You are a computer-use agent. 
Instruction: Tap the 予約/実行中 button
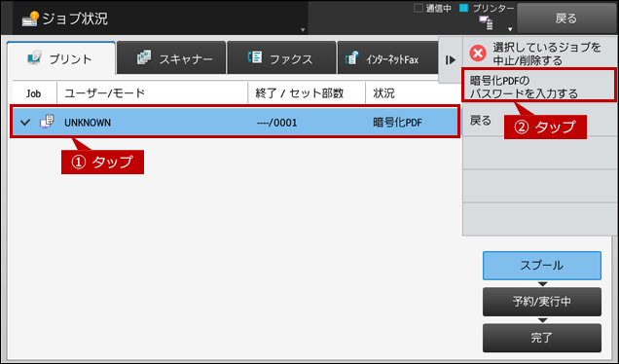542,302
